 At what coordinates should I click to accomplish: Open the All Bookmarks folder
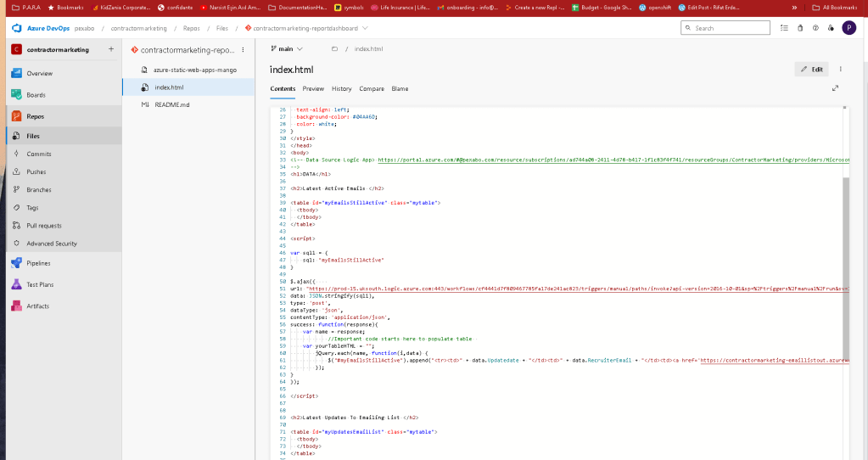[834, 8]
